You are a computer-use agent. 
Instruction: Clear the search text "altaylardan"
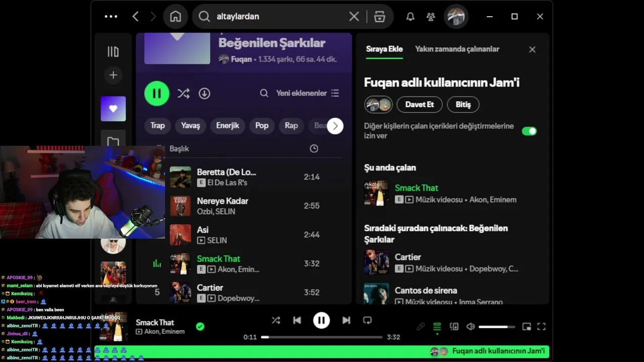pyautogui.click(x=354, y=17)
